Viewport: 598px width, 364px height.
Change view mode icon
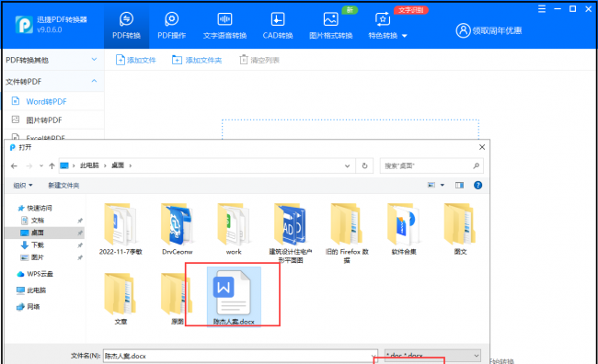pos(431,186)
